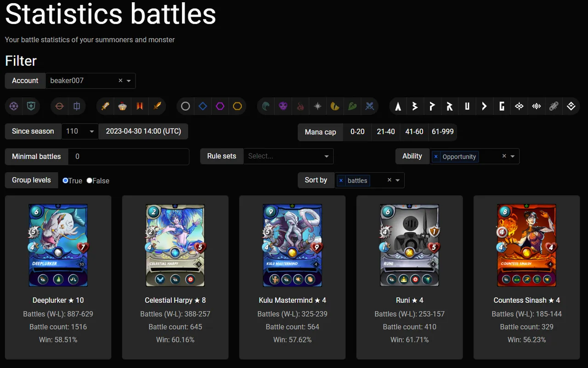This screenshot has height=368, width=588.
Task: Select the 21-40 mana cap range
Action: (386, 132)
